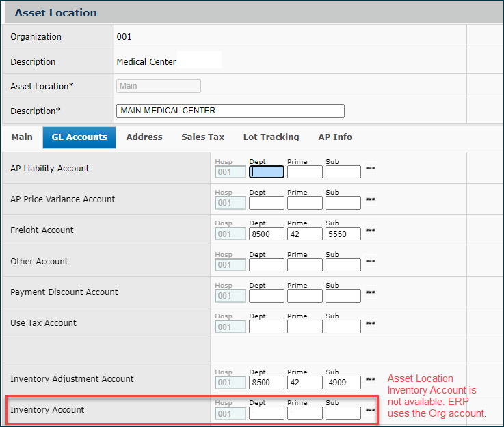Open lookup dots for Use Tax Account

coord(370,323)
